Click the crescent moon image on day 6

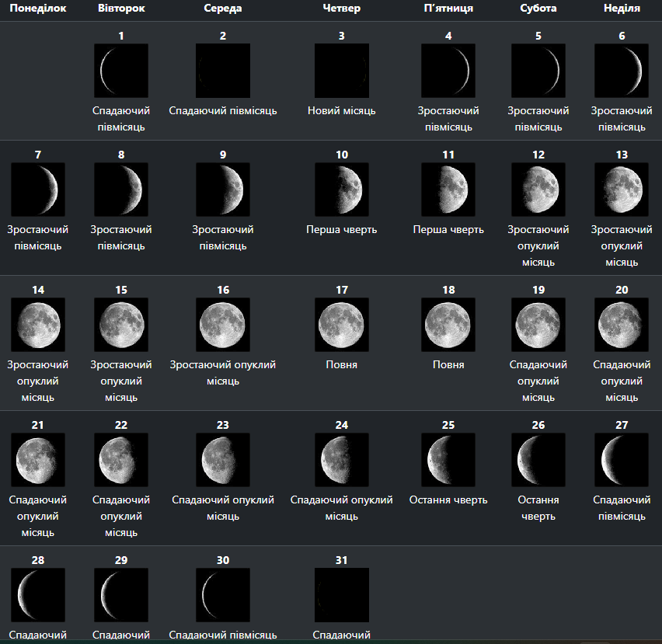[x=622, y=71]
